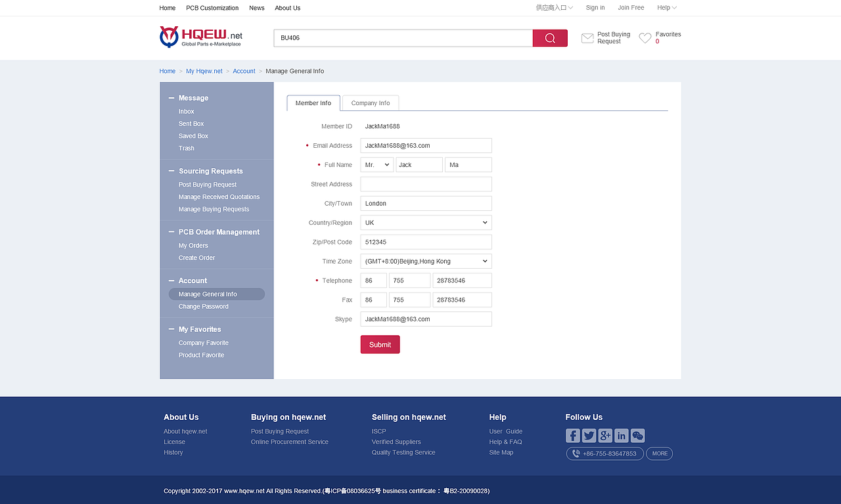The image size is (841, 504).
Task: Switch to the Company Info tab
Action: (x=371, y=103)
